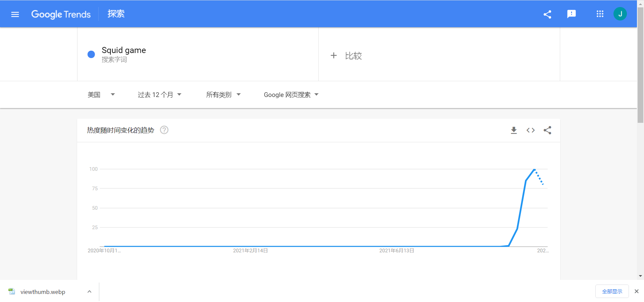Add a comparison term with 比较

[x=354, y=56]
